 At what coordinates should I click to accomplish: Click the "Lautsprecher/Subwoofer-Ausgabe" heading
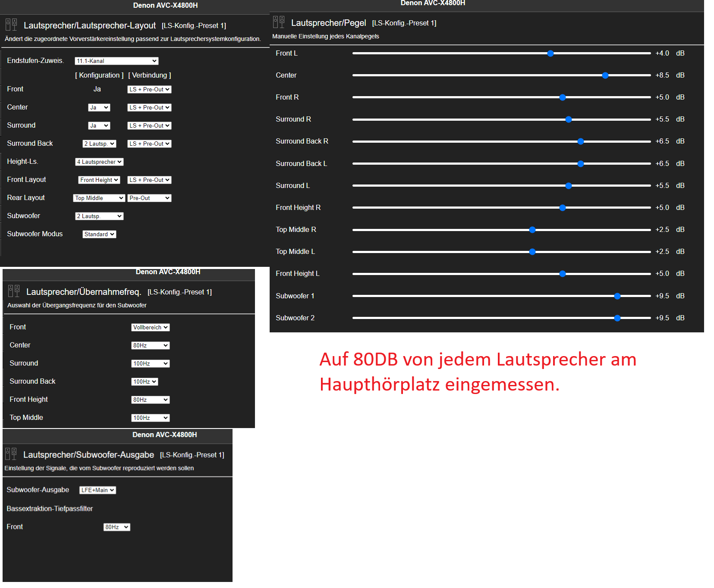(88, 455)
